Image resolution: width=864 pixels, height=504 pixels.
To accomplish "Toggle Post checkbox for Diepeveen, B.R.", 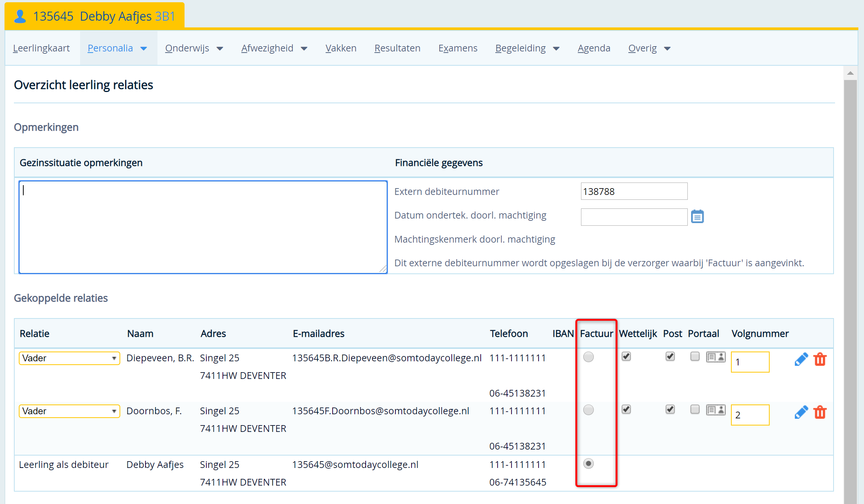I will pyautogui.click(x=670, y=356).
